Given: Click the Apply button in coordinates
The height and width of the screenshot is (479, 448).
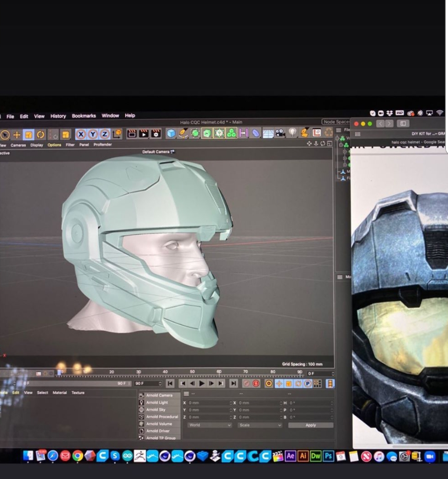Looking at the screenshot, I should (x=311, y=425).
